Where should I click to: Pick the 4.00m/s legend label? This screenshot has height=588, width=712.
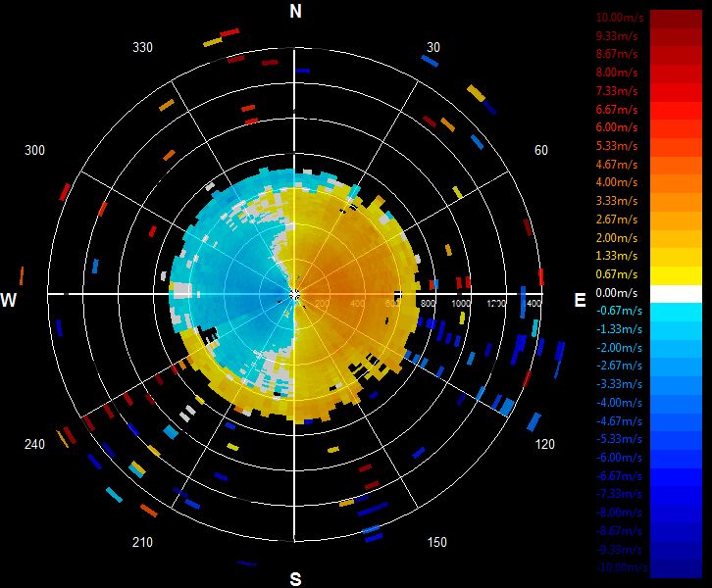point(617,182)
